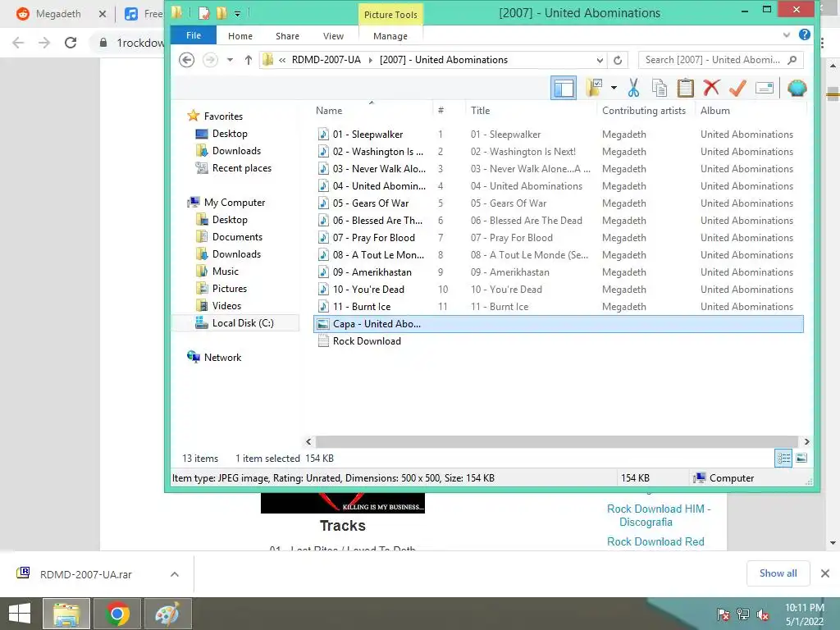Click RDMD-2007-UA in the breadcrumb

tap(326, 59)
